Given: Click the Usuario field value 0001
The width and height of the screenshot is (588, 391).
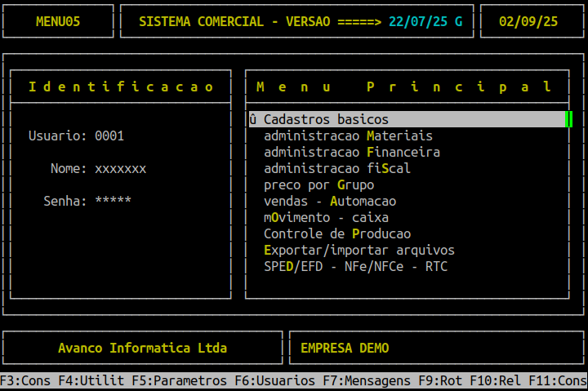Looking at the screenshot, I should click(x=109, y=136).
